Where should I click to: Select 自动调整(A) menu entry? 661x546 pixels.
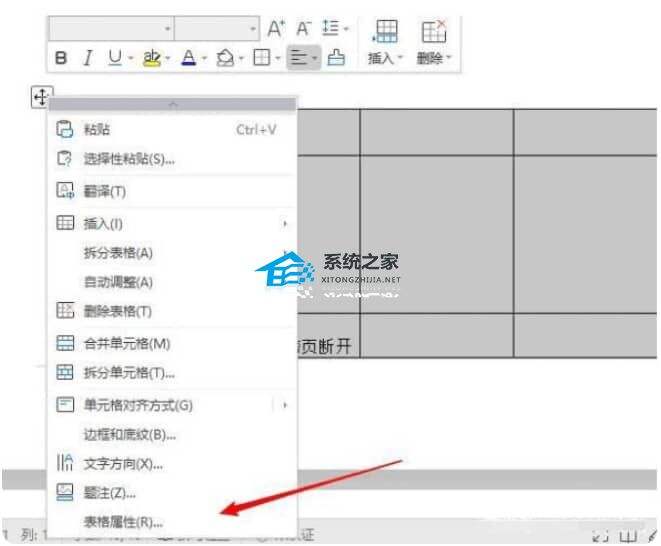click(x=173, y=282)
